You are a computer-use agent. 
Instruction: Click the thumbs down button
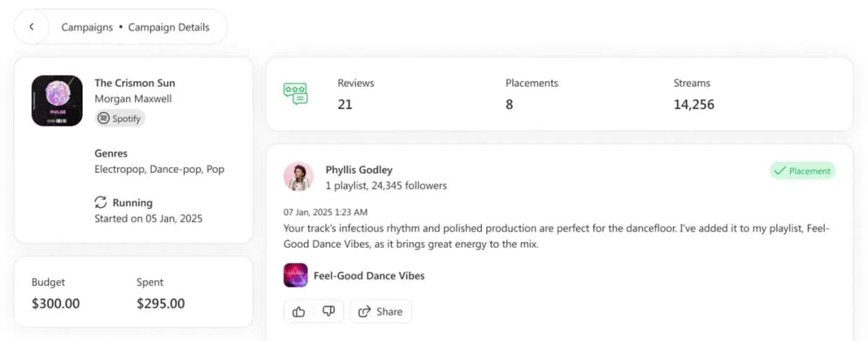(328, 311)
